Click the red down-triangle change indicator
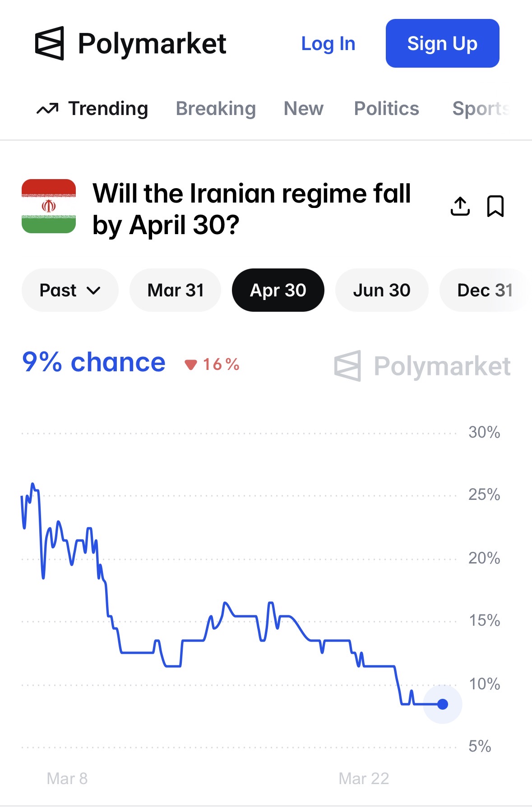The height and width of the screenshot is (808, 532). click(191, 365)
